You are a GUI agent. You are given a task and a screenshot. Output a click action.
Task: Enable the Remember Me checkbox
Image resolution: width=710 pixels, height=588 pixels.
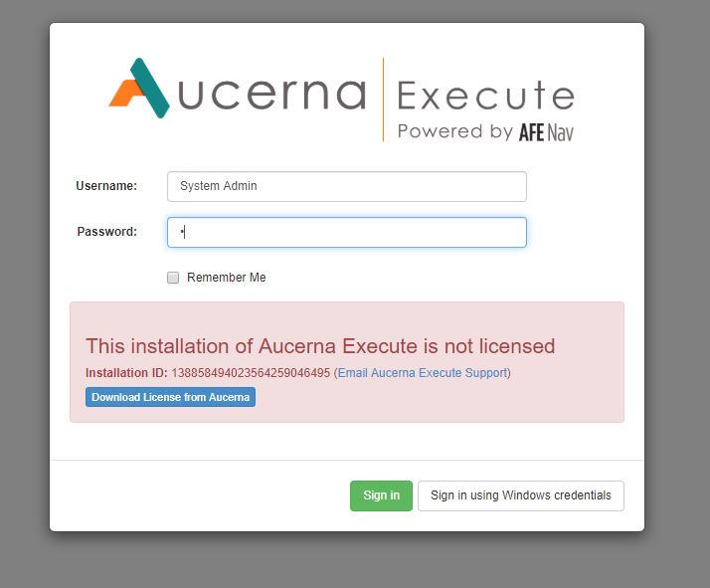click(173, 278)
